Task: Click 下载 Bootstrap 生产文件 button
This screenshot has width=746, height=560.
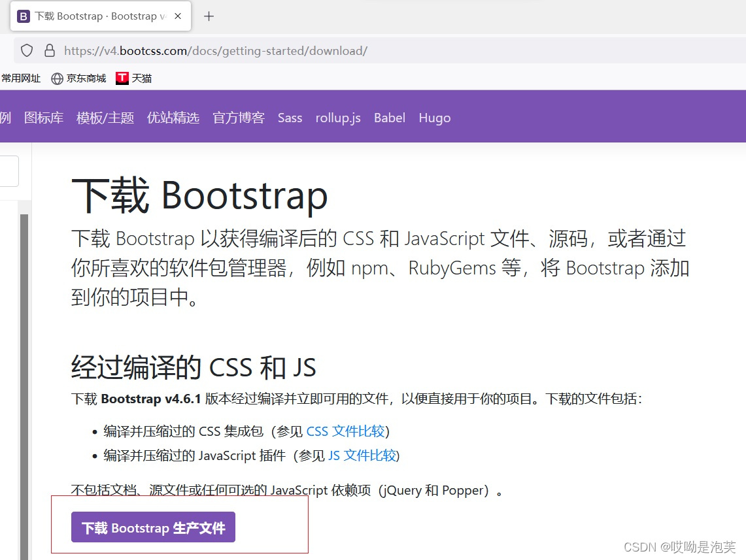Action: point(153,527)
